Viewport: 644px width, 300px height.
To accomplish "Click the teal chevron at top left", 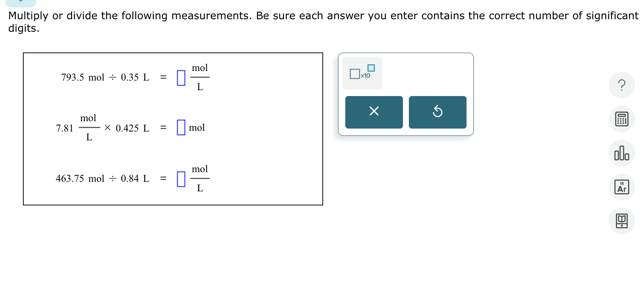I will click(21, 2).
